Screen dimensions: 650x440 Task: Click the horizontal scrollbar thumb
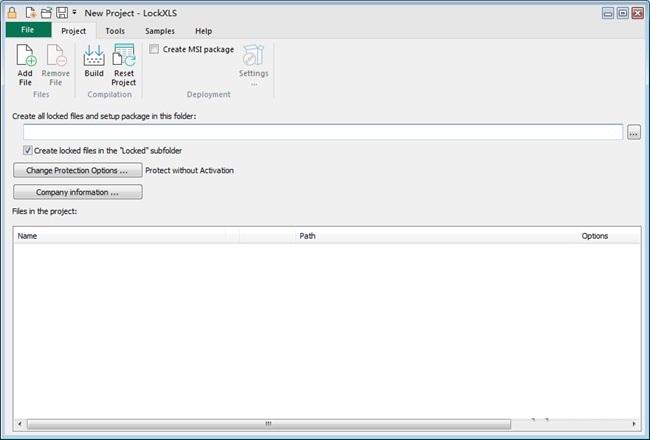(269, 424)
